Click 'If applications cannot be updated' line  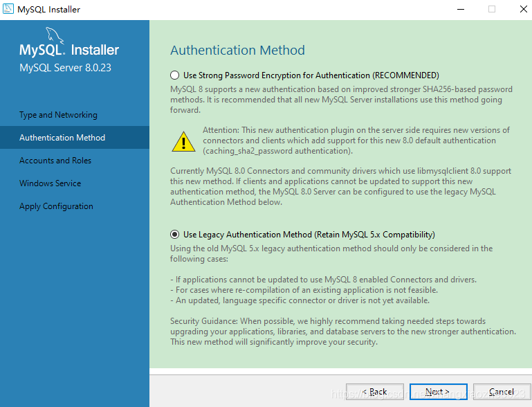323,280
